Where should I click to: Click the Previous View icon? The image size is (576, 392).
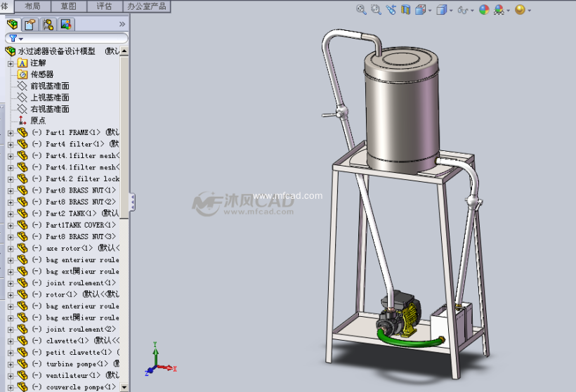tap(391, 10)
